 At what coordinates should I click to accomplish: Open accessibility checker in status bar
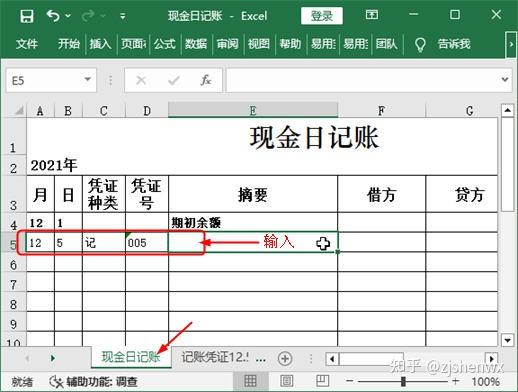(x=93, y=382)
